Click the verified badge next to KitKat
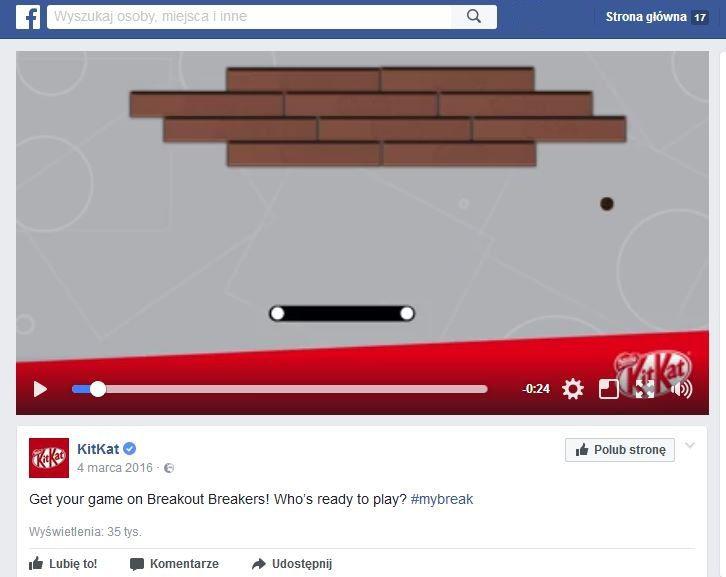 coord(130,449)
